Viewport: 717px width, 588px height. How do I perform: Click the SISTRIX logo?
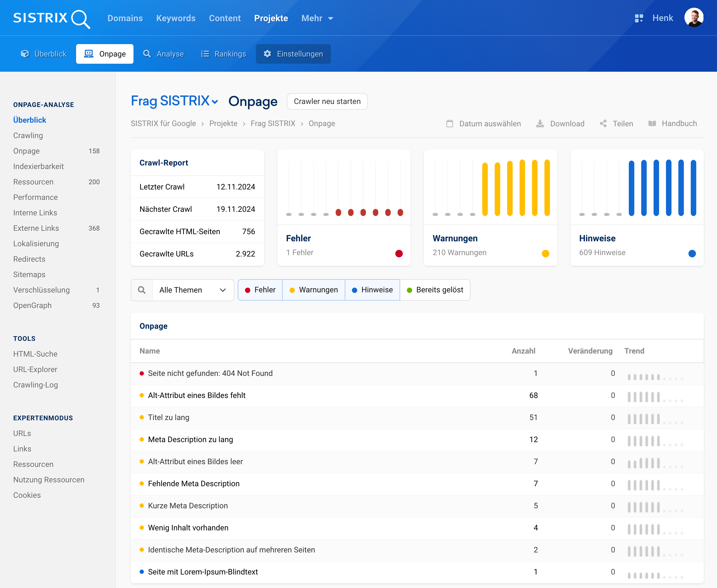click(52, 19)
